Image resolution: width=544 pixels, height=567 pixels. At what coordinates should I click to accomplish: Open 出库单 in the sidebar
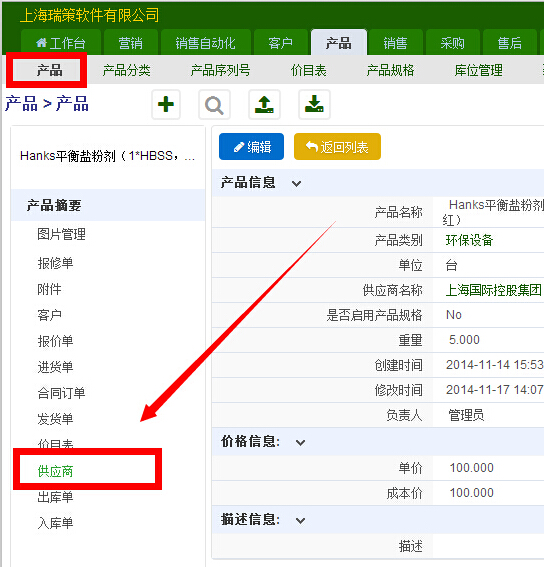55,497
